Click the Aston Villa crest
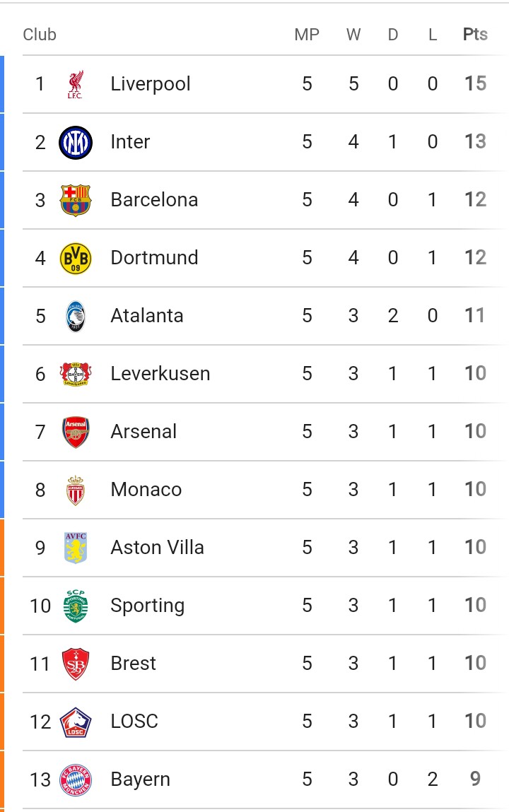 point(76,548)
